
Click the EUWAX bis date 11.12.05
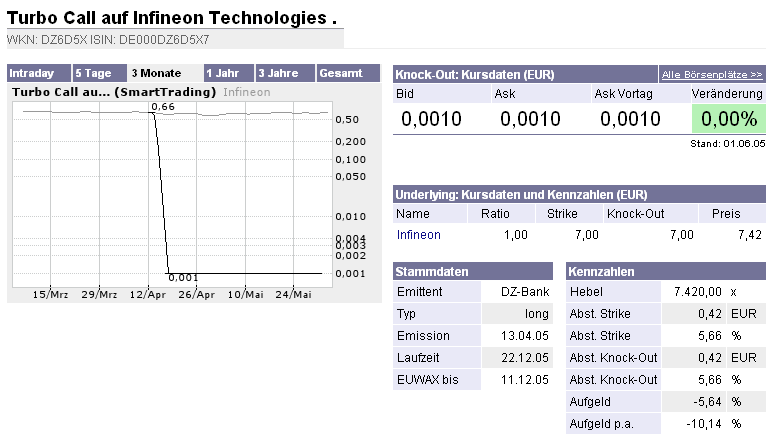point(525,380)
